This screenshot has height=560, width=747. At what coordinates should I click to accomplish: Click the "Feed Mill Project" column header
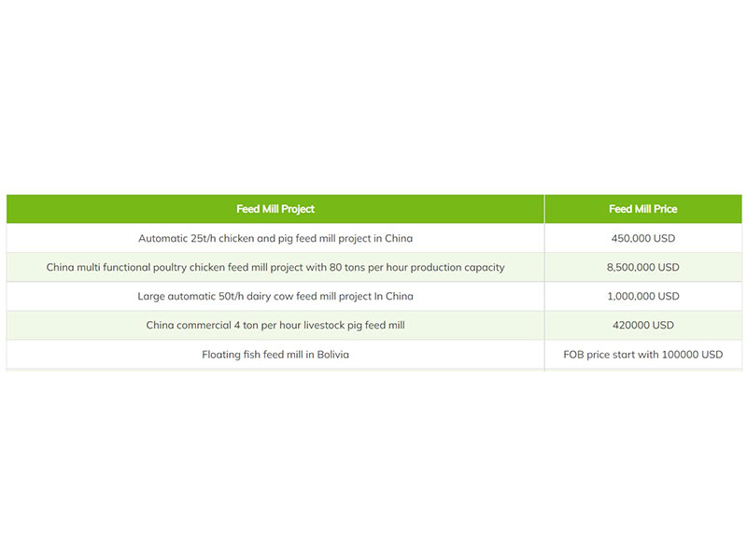coord(275,209)
